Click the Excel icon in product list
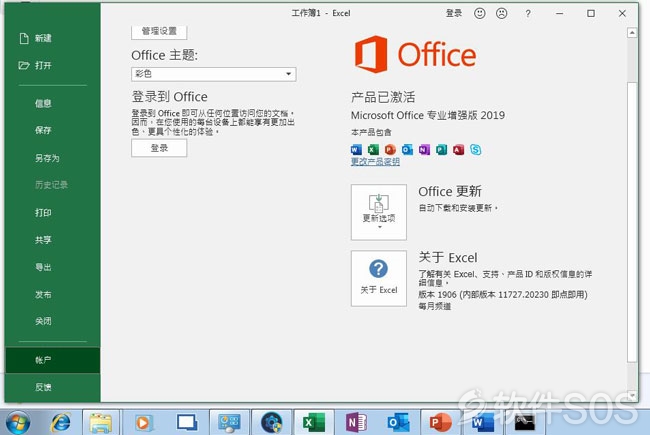 click(x=373, y=149)
